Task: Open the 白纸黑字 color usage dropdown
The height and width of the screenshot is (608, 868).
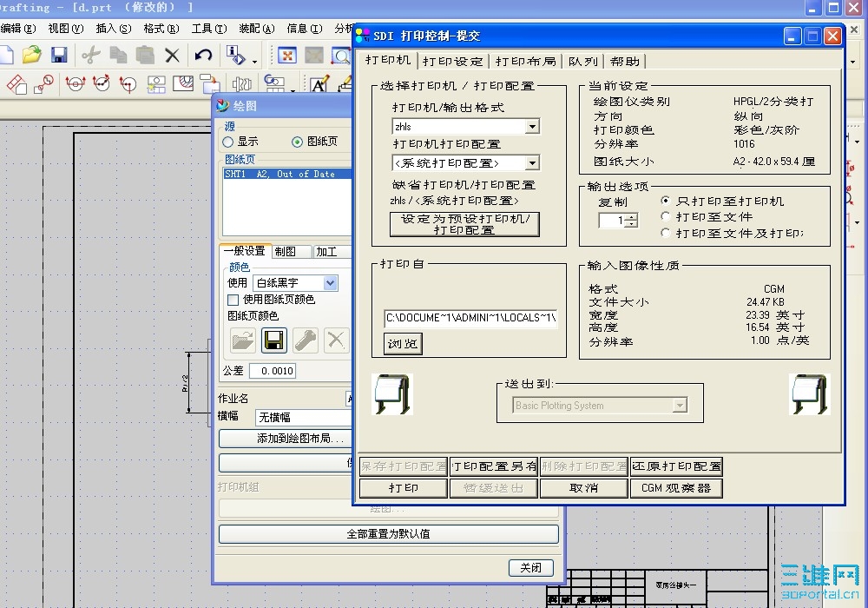Action: (330, 283)
